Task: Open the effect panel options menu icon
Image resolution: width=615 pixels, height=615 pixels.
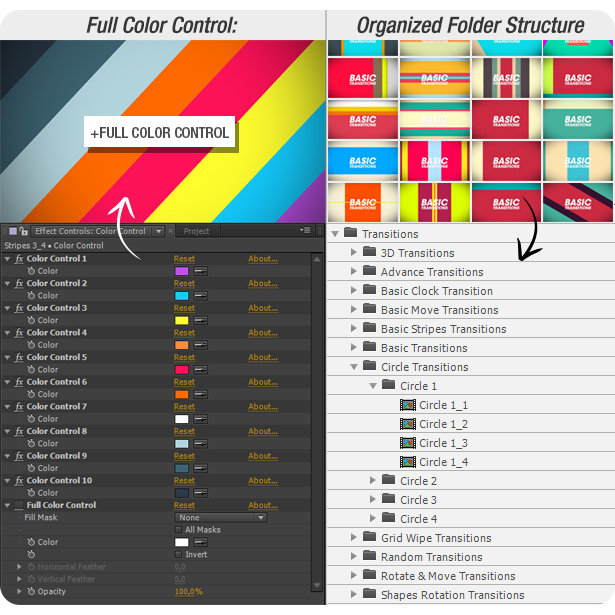Action: coord(305,231)
